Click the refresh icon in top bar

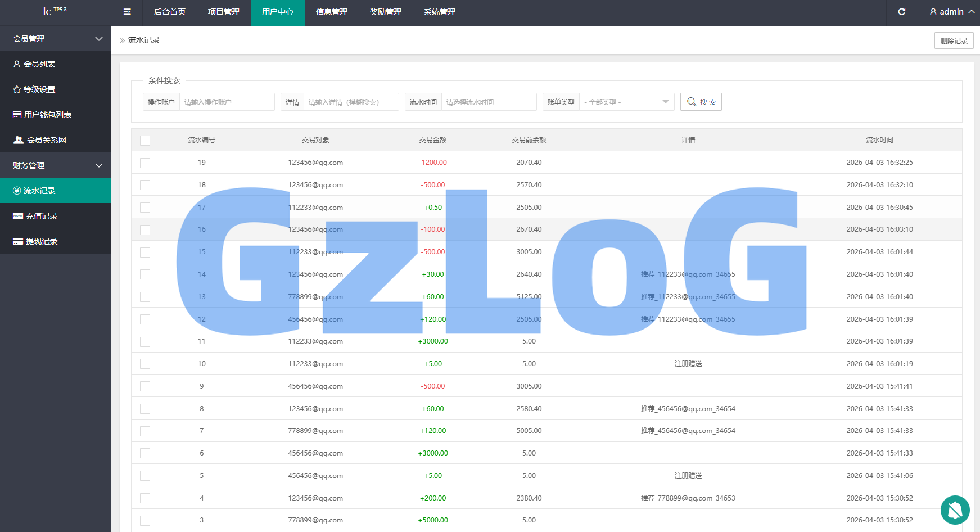[902, 12]
